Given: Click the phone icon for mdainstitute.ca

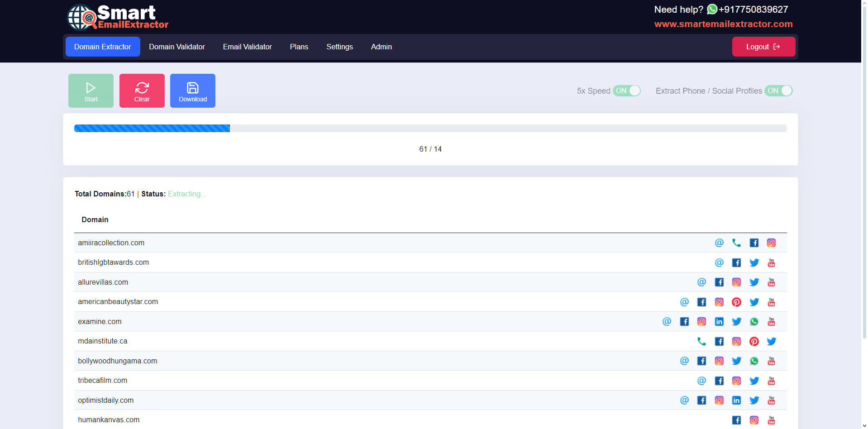Looking at the screenshot, I should click(x=701, y=341).
